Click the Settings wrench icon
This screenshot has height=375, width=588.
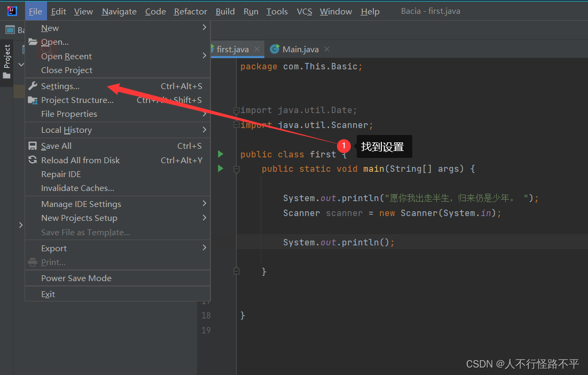click(x=33, y=86)
